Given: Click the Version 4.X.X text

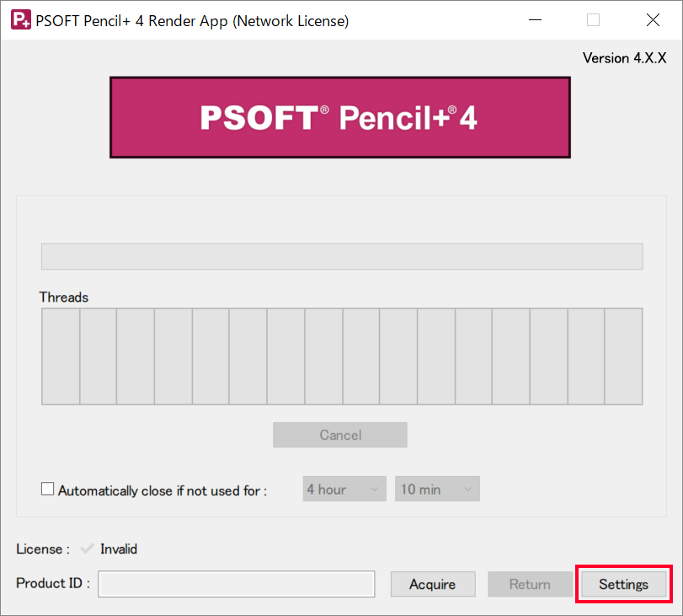Looking at the screenshot, I should (624, 58).
